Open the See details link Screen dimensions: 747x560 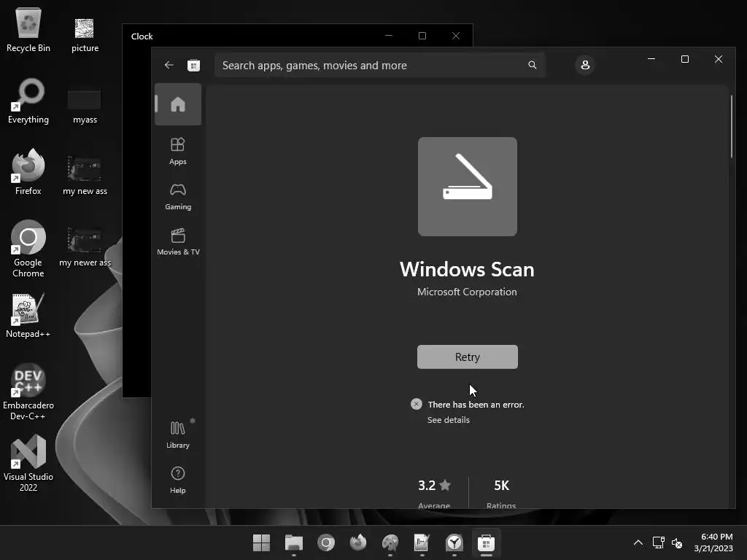point(449,419)
